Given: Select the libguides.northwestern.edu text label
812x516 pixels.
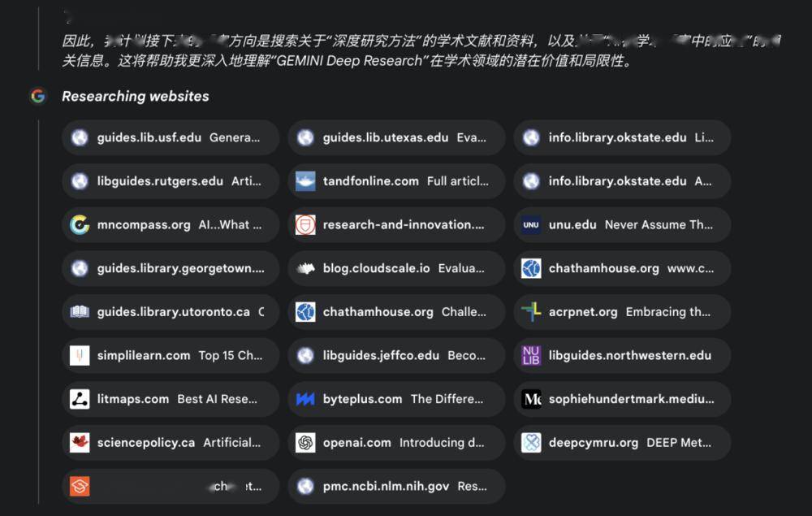Looking at the screenshot, I should [x=630, y=356].
